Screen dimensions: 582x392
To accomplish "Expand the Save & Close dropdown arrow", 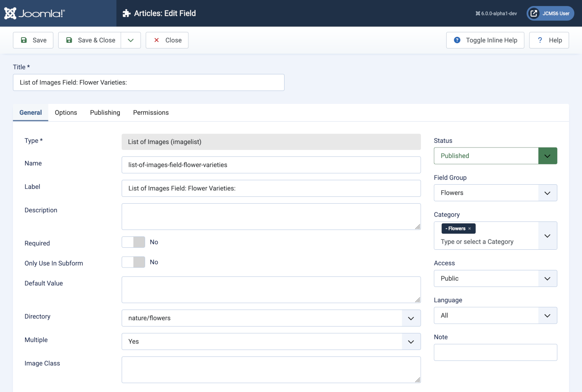I will pos(131,40).
